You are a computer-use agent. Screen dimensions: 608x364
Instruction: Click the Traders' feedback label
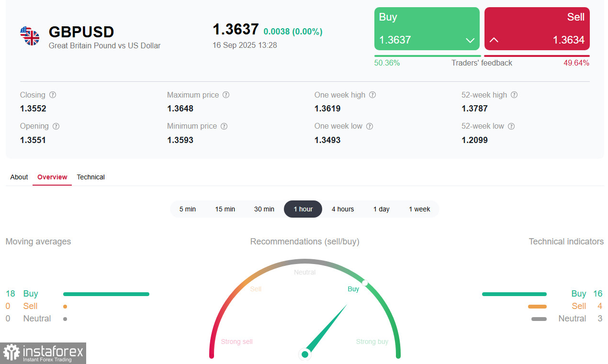[482, 63]
